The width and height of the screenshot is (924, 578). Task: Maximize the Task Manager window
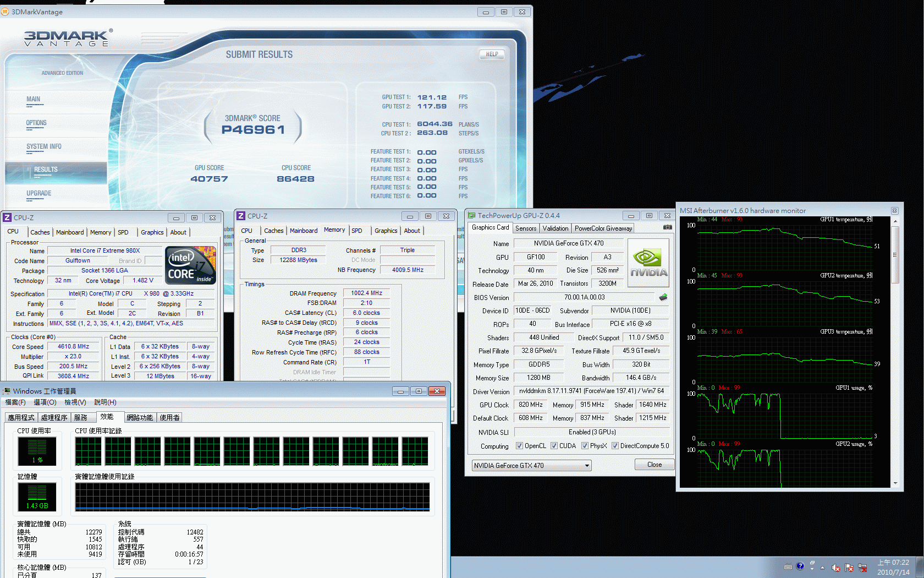tap(419, 391)
